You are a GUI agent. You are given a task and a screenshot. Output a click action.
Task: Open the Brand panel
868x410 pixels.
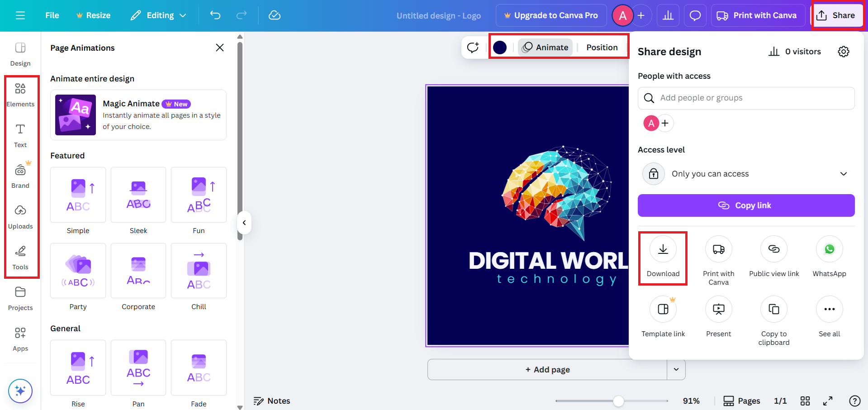click(20, 174)
